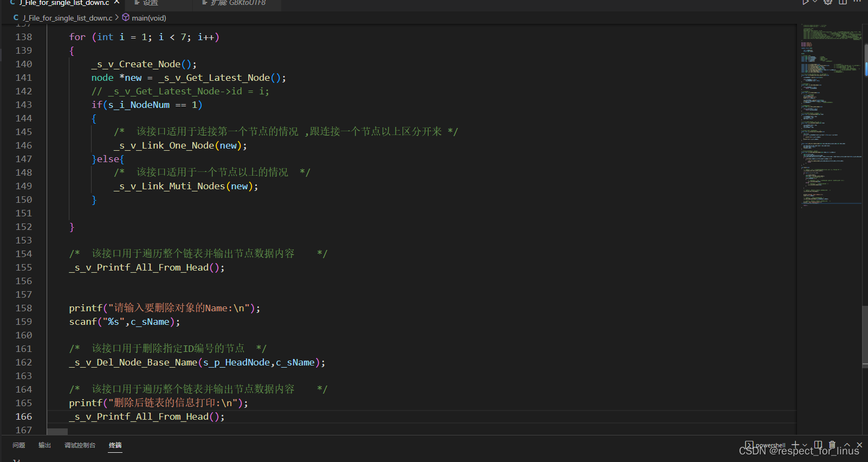Click the C language icon in breadcrumb
This screenshot has width=868, height=462.
16,18
